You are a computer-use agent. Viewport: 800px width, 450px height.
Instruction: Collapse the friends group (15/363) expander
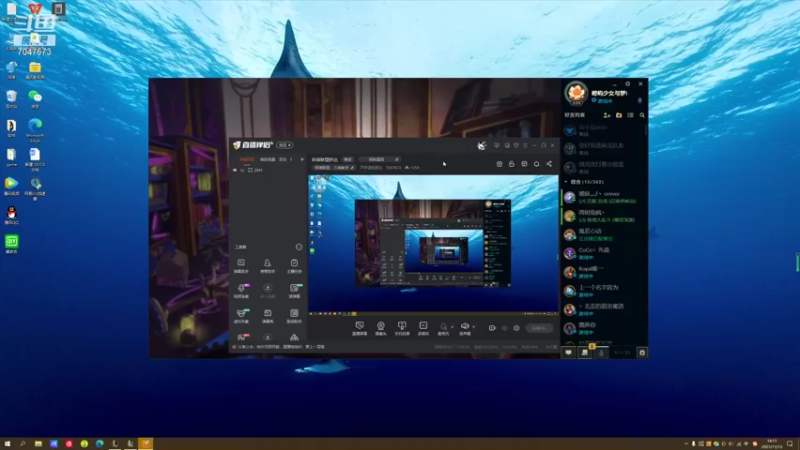click(x=566, y=182)
